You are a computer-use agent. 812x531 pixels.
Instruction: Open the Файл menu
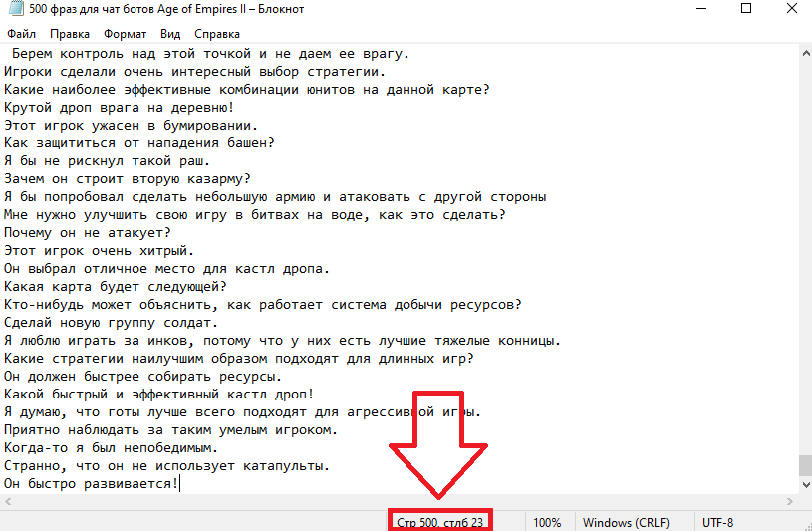click(x=21, y=33)
